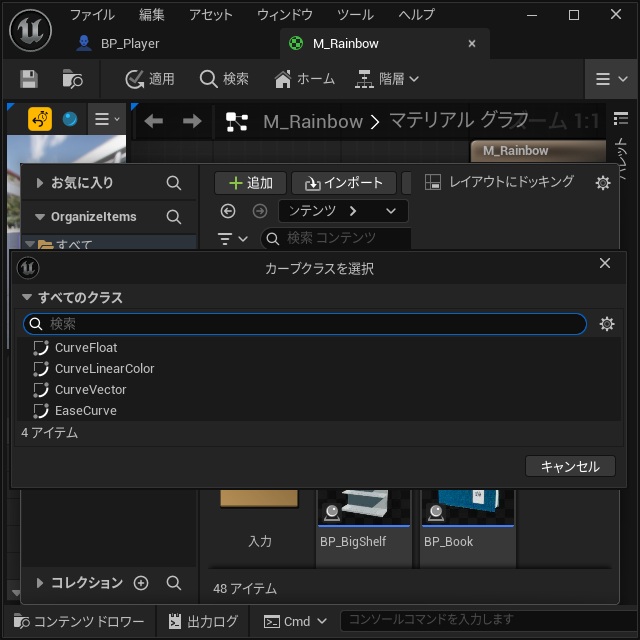This screenshot has height=640, width=640.
Task: Click the graph back arrow
Action: pos(153,121)
